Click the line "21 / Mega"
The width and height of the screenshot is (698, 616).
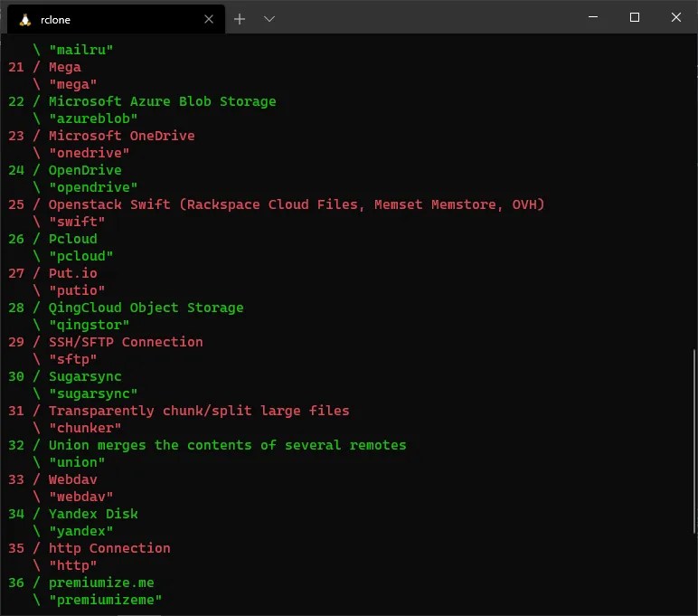(44, 67)
